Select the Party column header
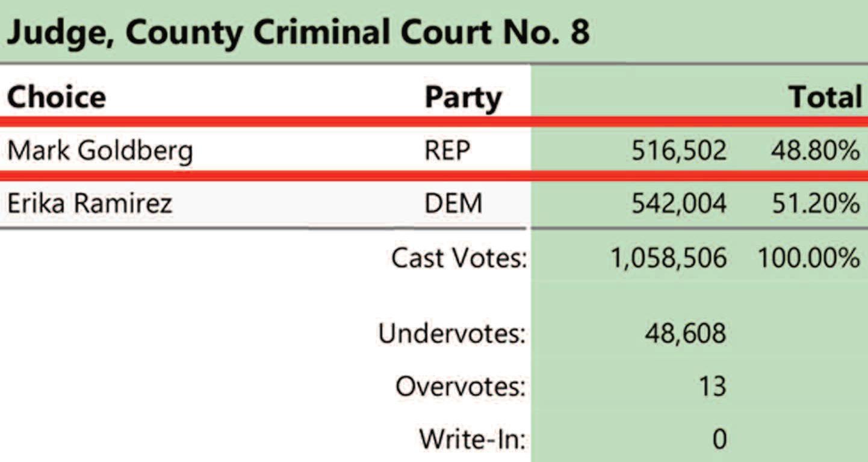868x462 pixels. click(463, 98)
